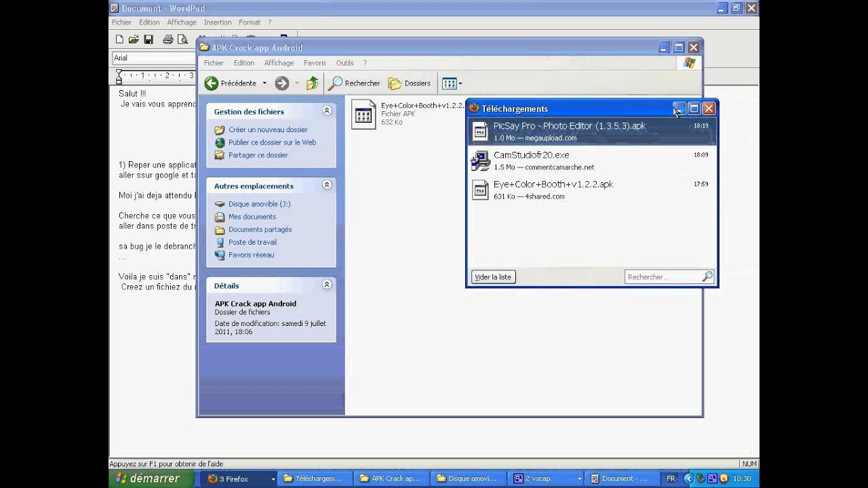Select the Eye+Color+Booth APK file icon in Explorer

(363, 114)
